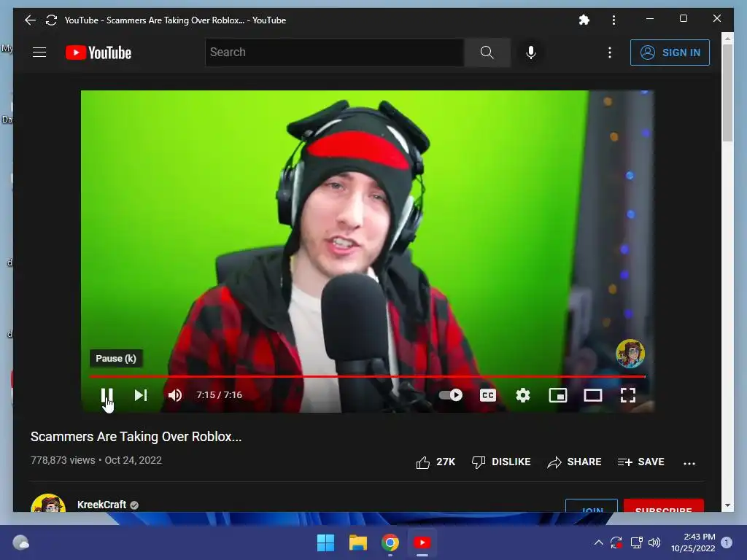Switch to theater mode
This screenshot has width=747, height=560.
coord(593,395)
